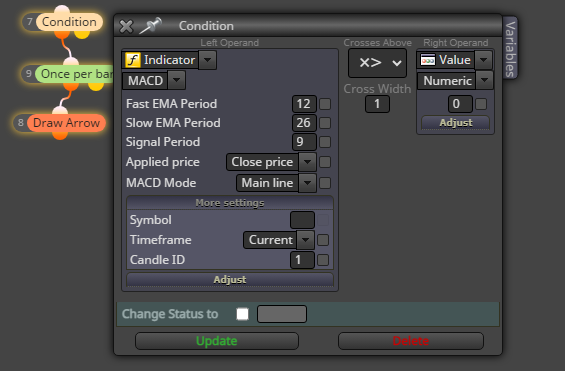565x371 pixels.
Task: Open the MACD Mode dropdown arrow
Action: 307,183
